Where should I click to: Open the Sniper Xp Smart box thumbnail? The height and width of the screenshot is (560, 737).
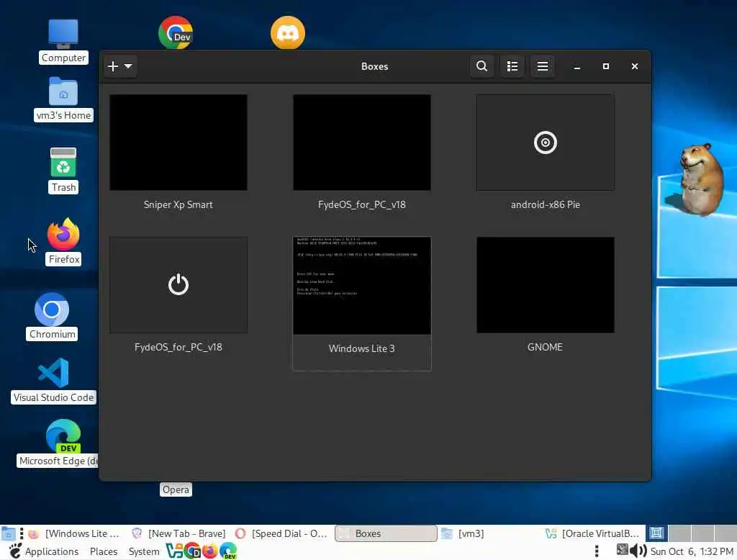click(x=178, y=143)
